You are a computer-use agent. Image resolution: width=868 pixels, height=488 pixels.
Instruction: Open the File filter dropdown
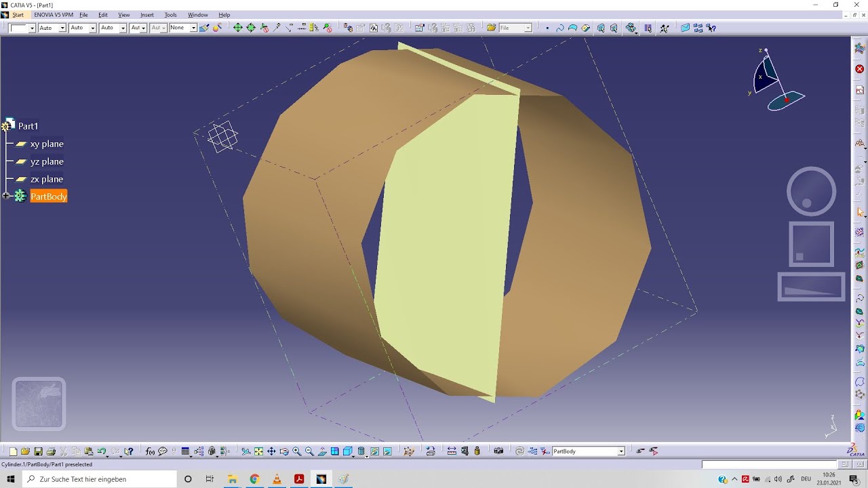(528, 28)
